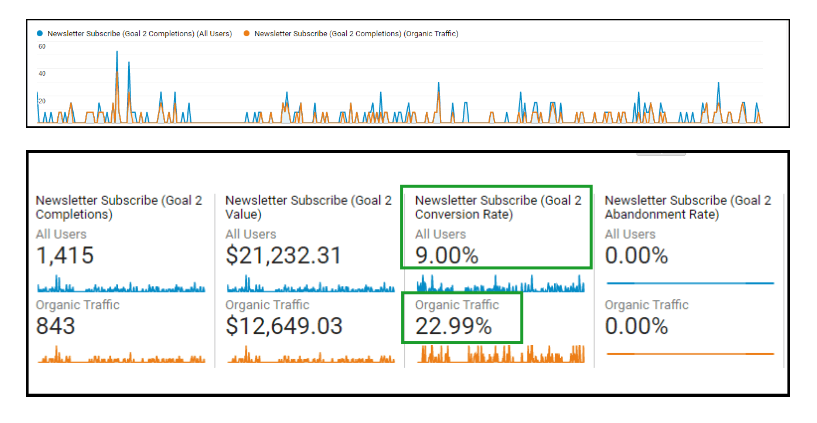Click the blue sparkline under $21,232.31

tap(310, 286)
